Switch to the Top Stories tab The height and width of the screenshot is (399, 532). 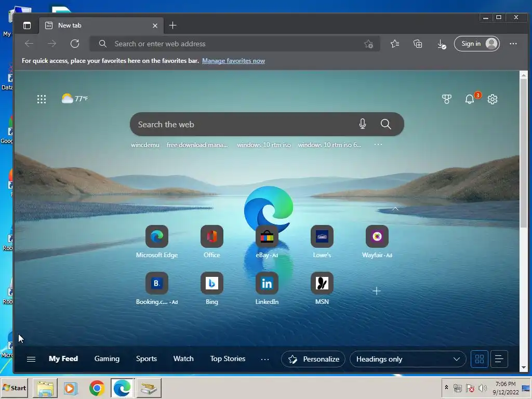click(228, 358)
